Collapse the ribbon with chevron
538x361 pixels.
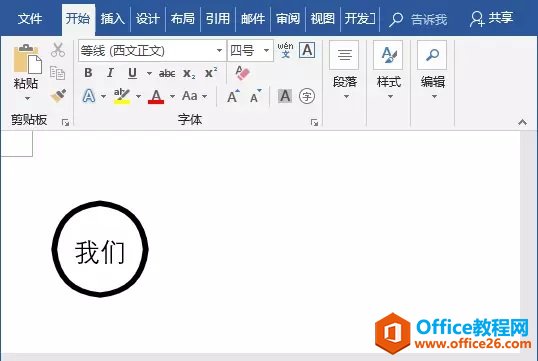coord(522,122)
